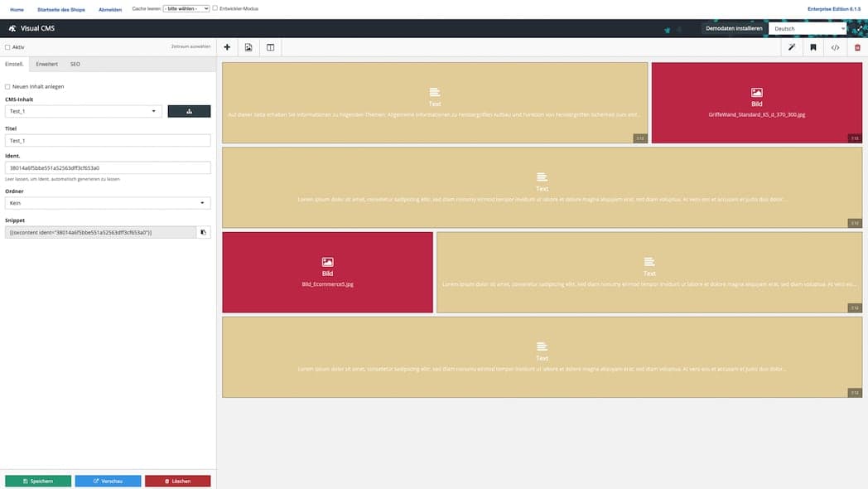Click the copy icon next to the Snippet field
This screenshot has width=868, height=489.
pyautogui.click(x=203, y=232)
